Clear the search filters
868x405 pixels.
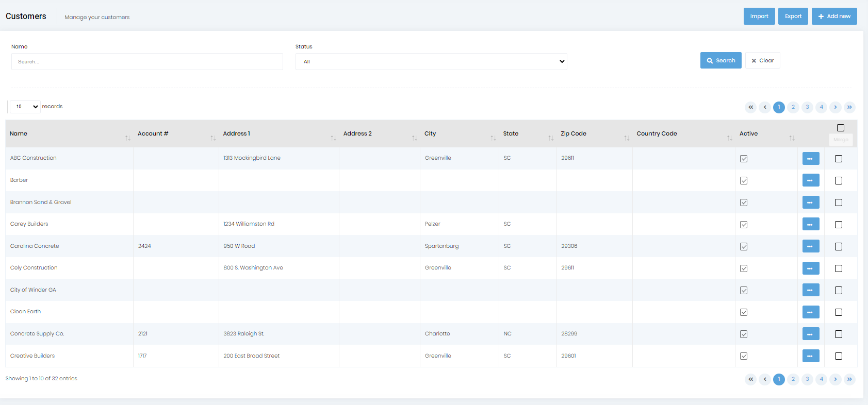point(763,60)
